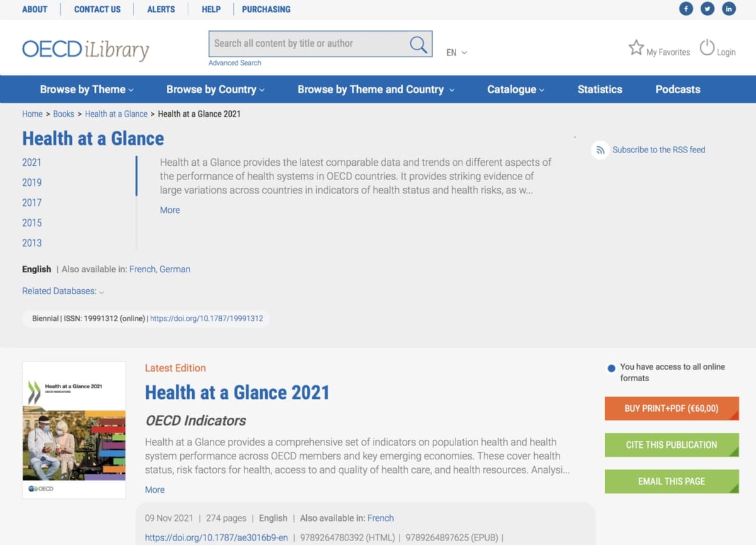Click the Buy Print+PDF button
The width and height of the screenshot is (756, 545).
pyautogui.click(x=672, y=408)
